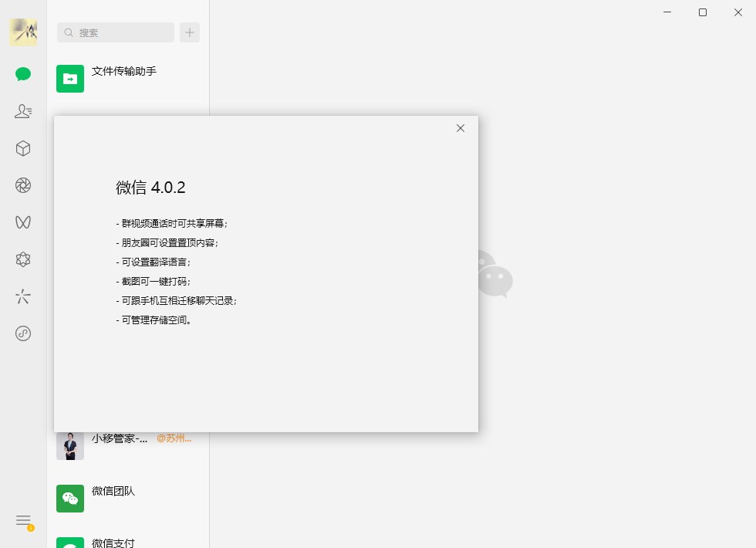Click the @苏州 mention text
Screen dimensions: 756x548
(174, 438)
